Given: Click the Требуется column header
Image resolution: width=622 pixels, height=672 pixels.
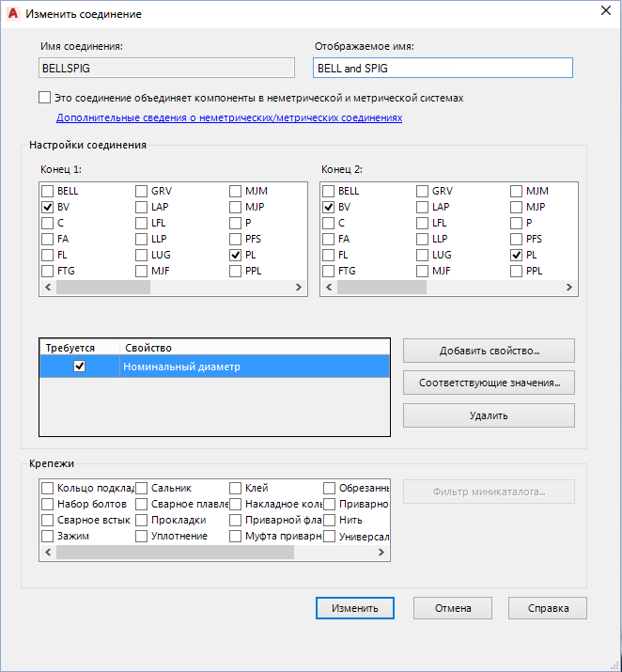Looking at the screenshot, I should 80,348.
